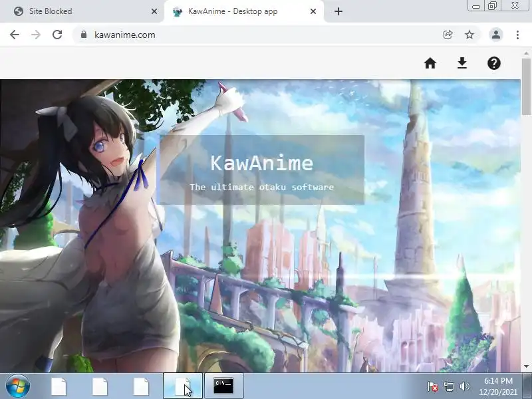The image size is (532, 399).
Task: Click the clock showing 6:14 PM
Action: point(497,386)
